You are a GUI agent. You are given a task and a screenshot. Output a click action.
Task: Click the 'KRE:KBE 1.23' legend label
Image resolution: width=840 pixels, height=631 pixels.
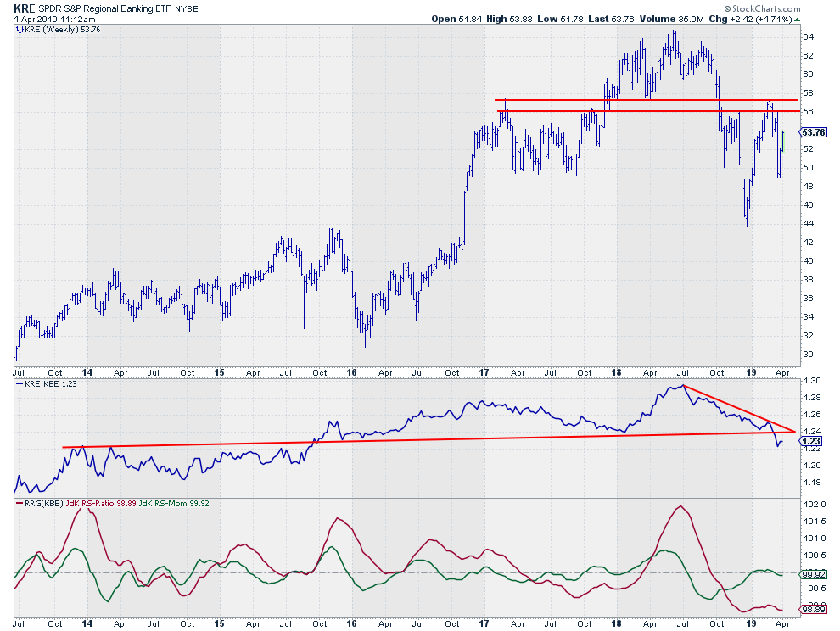coord(50,383)
